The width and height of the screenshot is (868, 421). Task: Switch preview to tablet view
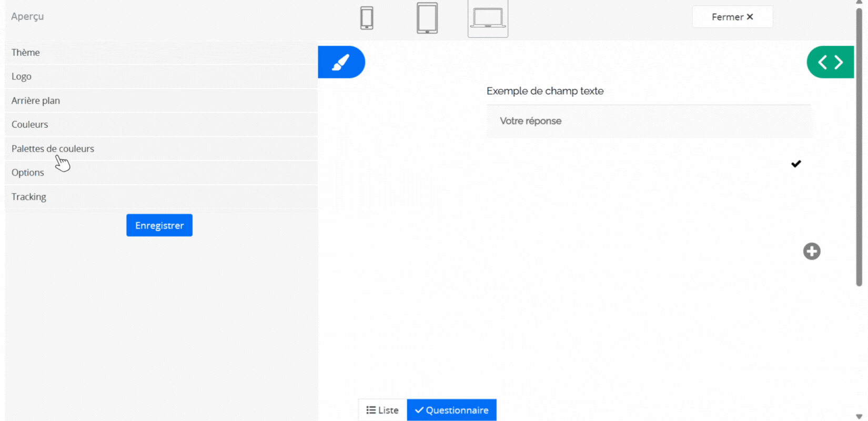[427, 18]
